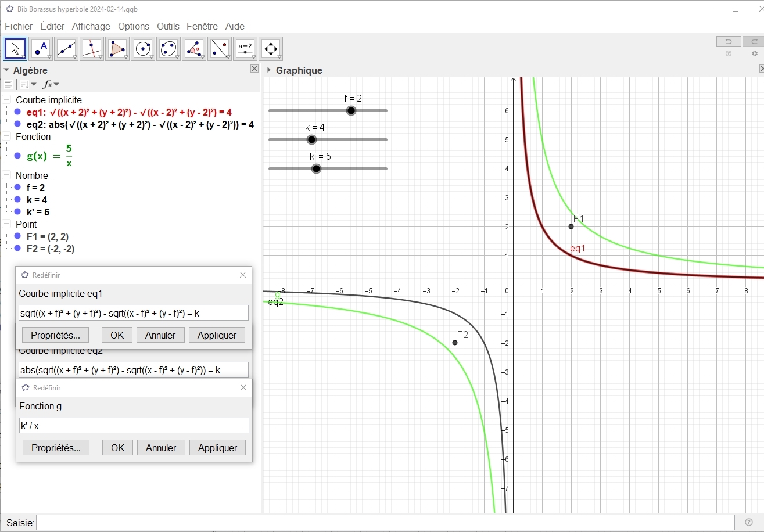764x532 pixels.
Task: Select the Move (arrow) tool
Action: tap(15, 49)
